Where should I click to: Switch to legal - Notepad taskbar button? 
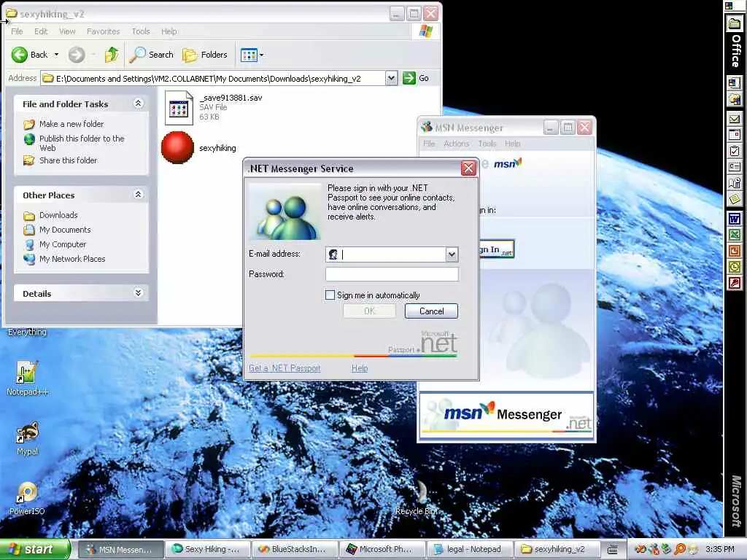[470, 549]
